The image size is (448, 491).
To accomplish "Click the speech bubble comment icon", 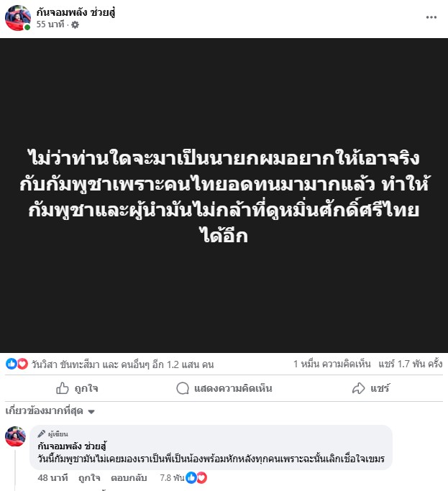I will tap(183, 388).
